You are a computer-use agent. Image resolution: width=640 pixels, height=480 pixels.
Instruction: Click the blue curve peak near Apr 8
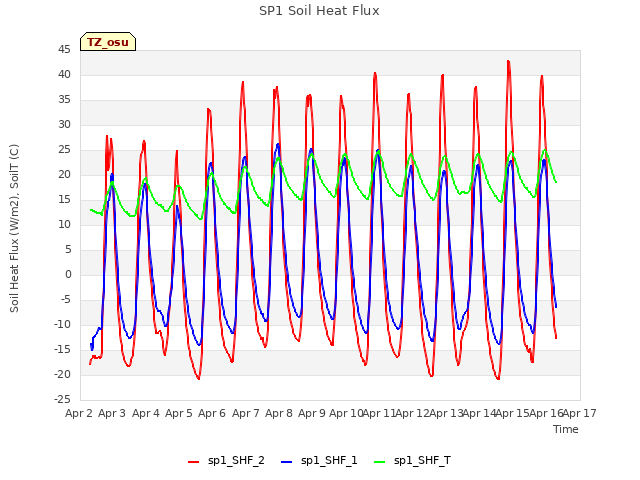(278, 144)
